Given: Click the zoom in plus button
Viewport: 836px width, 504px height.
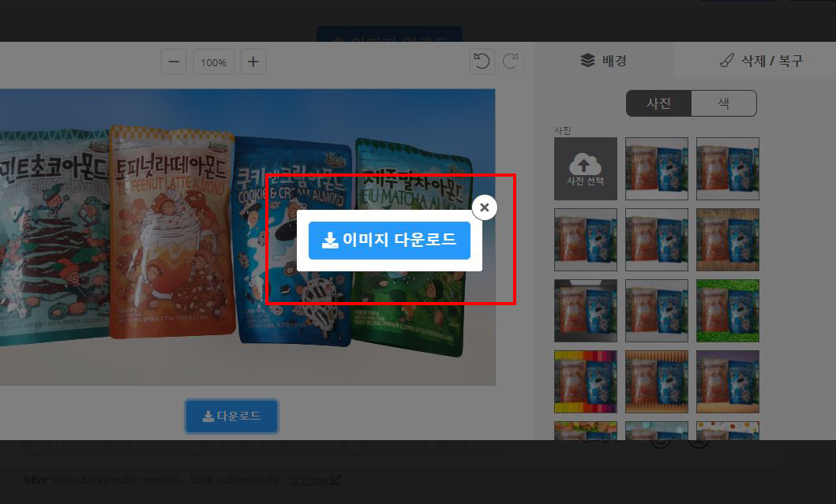Looking at the screenshot, I should [x=253, y=62].
